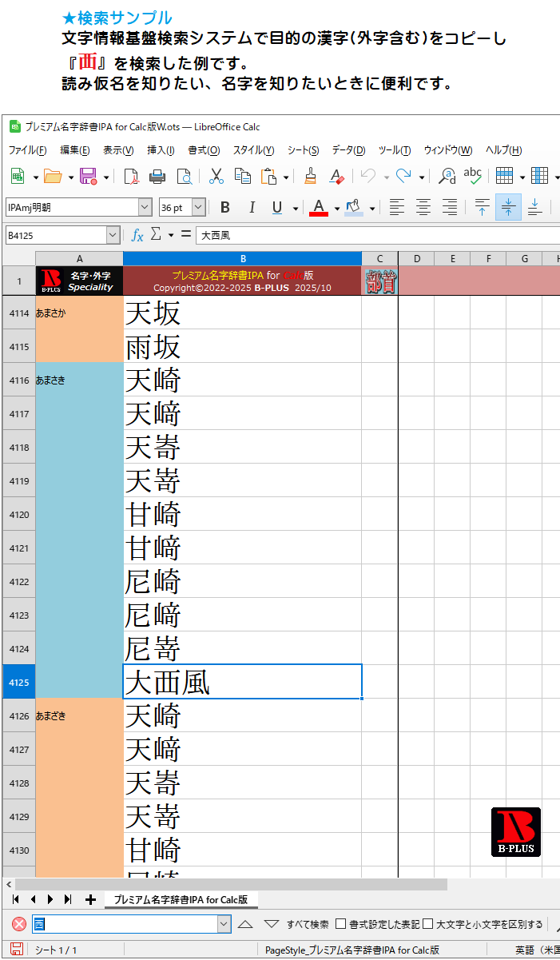Open the 書式(O) menu
Screen dimensions: 560x960
point(204,150)
